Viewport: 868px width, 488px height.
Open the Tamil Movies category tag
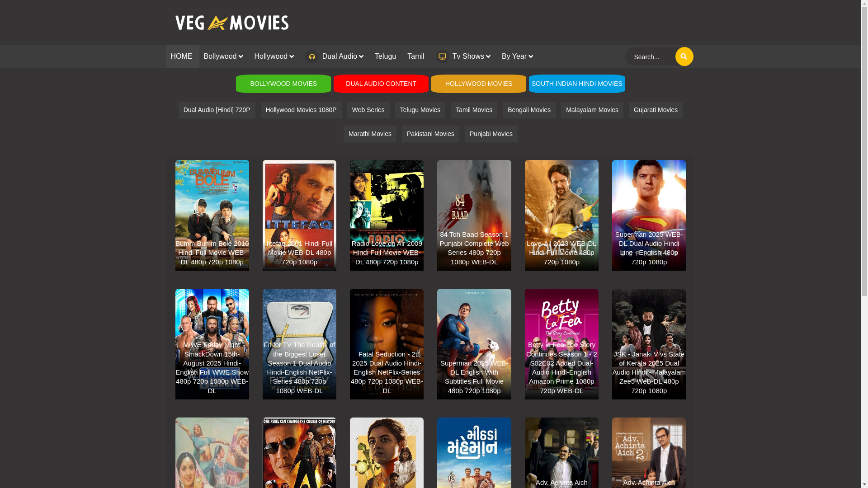click(x=474, y=110)
